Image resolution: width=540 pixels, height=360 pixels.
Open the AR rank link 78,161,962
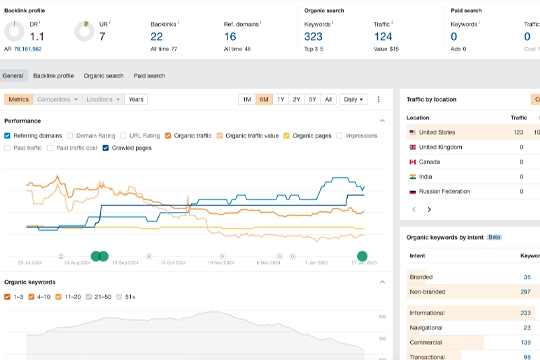(28, 49)
